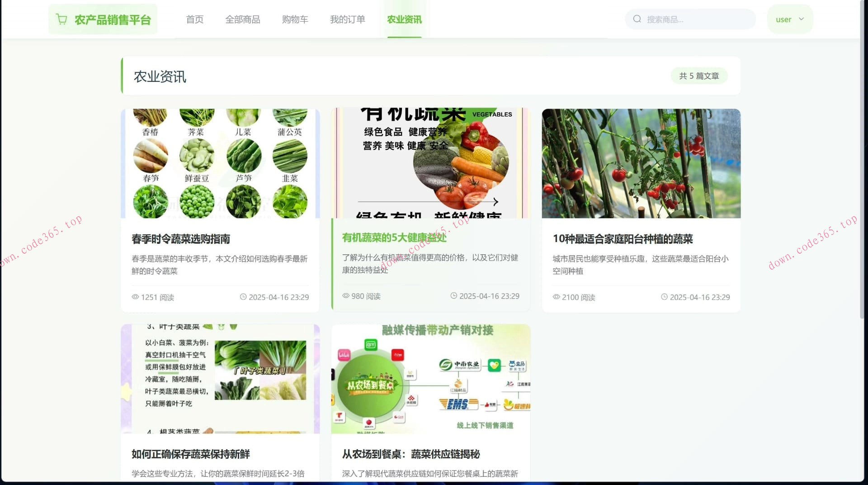
Task: Open the 购物车 shopping cart page
Action: [x=295, y=19]
